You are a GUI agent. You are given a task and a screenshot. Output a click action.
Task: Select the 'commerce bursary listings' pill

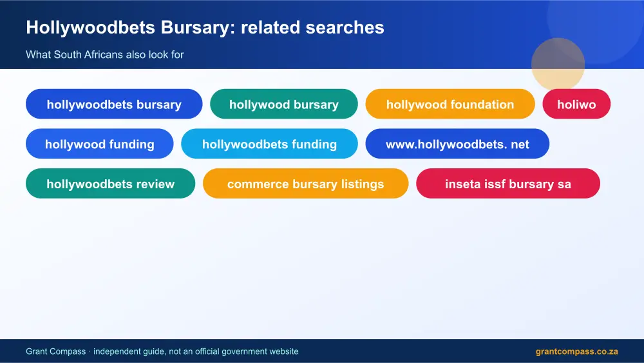point(305,183)
